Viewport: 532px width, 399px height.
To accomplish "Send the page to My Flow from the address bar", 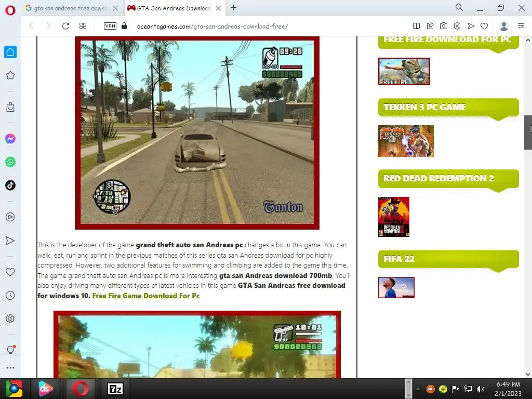I will tap(471, 26).
